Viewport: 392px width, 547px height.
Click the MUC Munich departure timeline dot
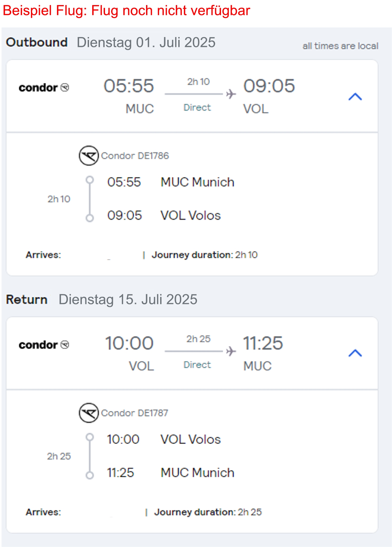click(90, 180)
